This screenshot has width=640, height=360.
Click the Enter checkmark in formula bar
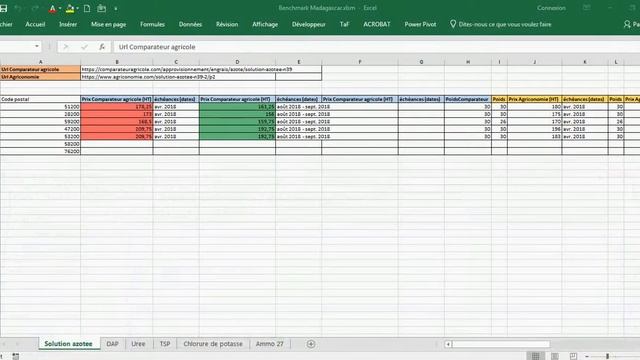(x=84, y=47)
